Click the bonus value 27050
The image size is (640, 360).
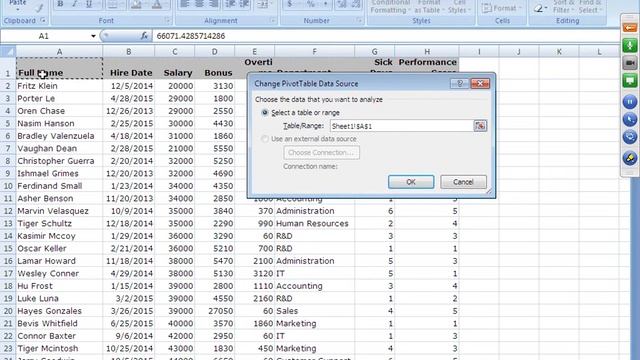(x=215, y=311)
